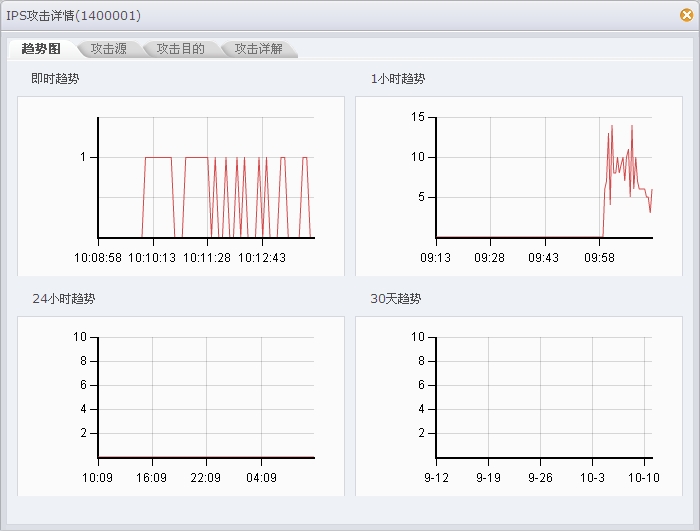This screenshot has height=531, width=700.
Task: Switch to the 趋势图 tab
Action: click(x=41, y=49)
